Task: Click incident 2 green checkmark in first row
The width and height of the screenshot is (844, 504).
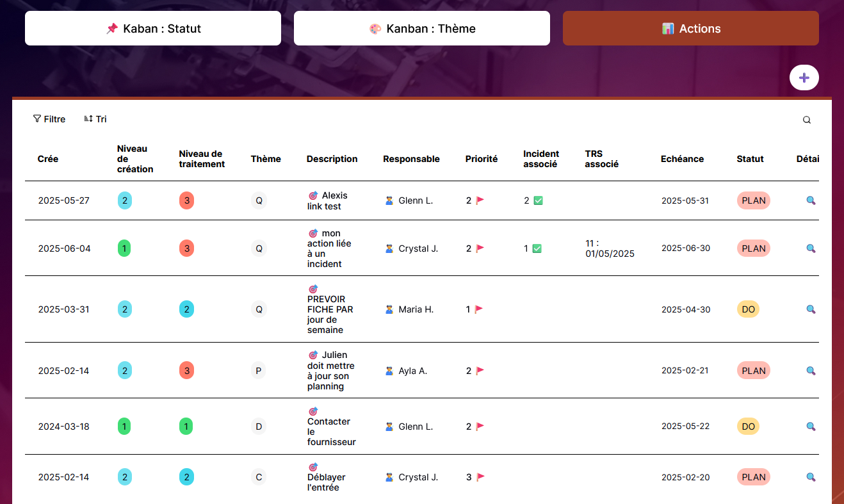Action: 539,200
